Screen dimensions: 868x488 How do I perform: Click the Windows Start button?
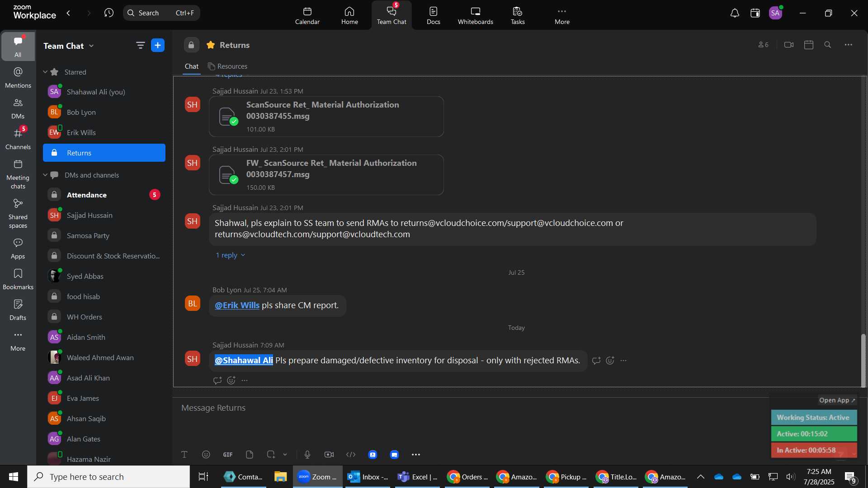point(14,477)
